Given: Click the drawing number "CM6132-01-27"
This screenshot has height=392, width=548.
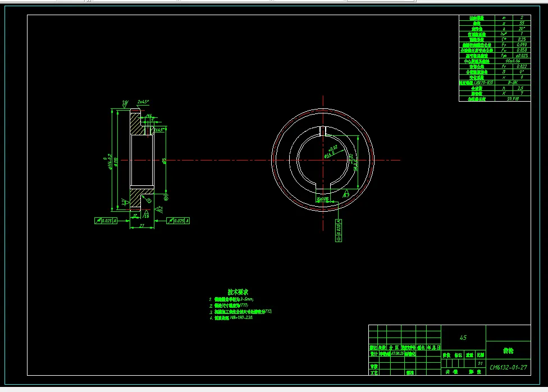Looking at the screenshot, I should coord(508,367).
